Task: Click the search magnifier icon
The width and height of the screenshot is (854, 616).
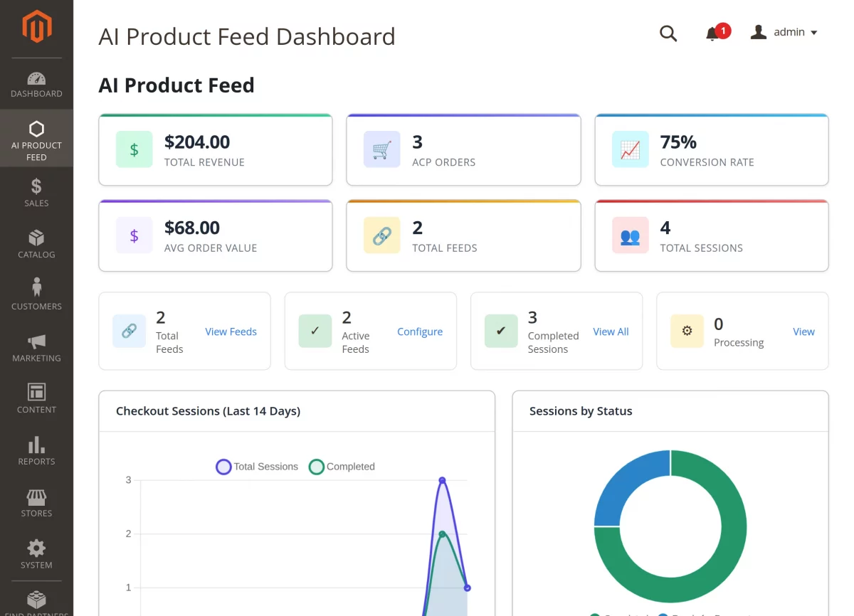Action: click(668, 33)
